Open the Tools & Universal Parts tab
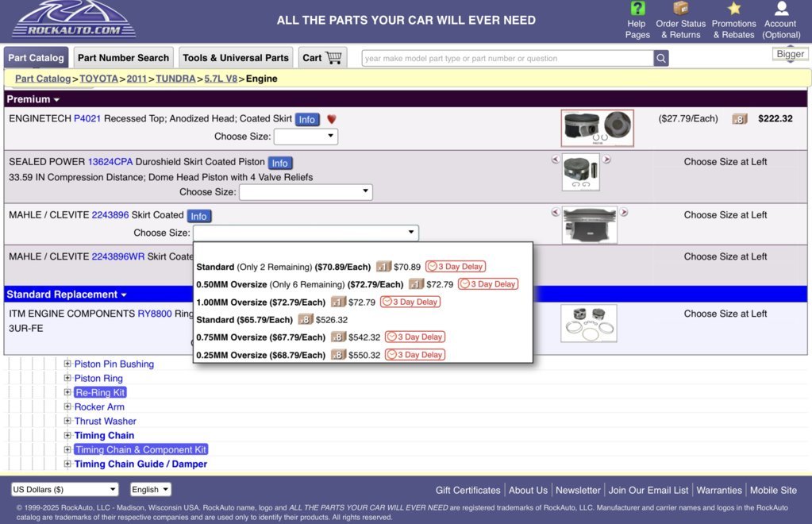This screenshot has height=524, width=812. point(236,58)
